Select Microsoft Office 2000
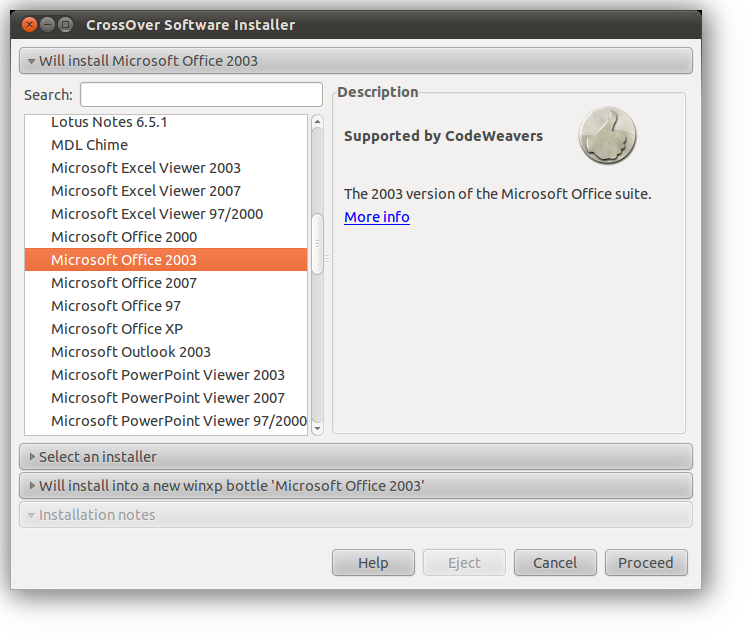754x642 pixels. click(x=166, y=237)
